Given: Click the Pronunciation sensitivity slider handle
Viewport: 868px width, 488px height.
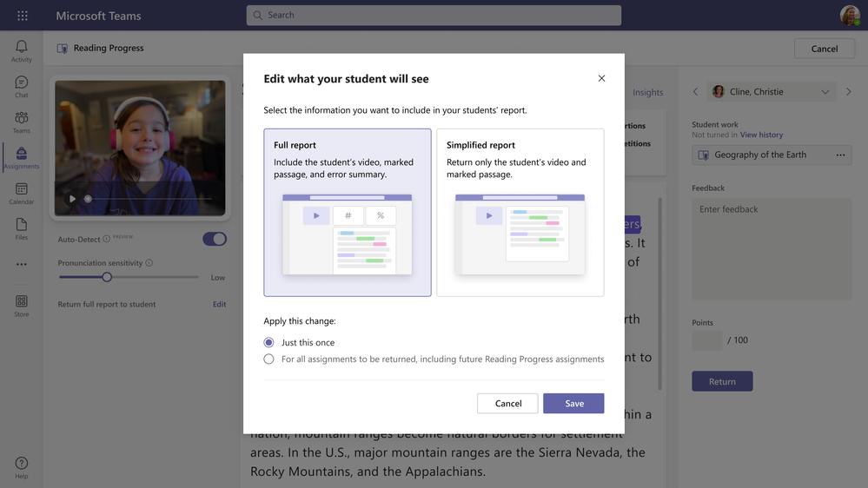Looking at the screenshot, I should 107,277.
